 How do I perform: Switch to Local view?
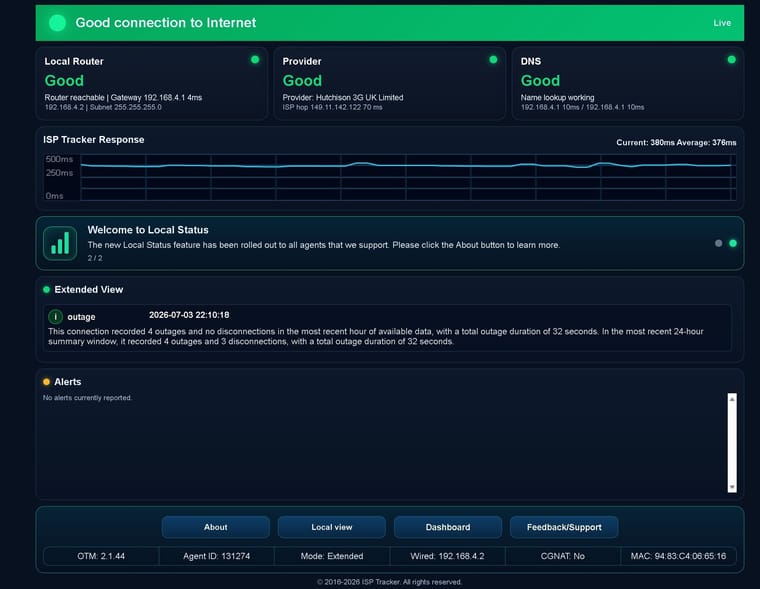click(332, 527)
